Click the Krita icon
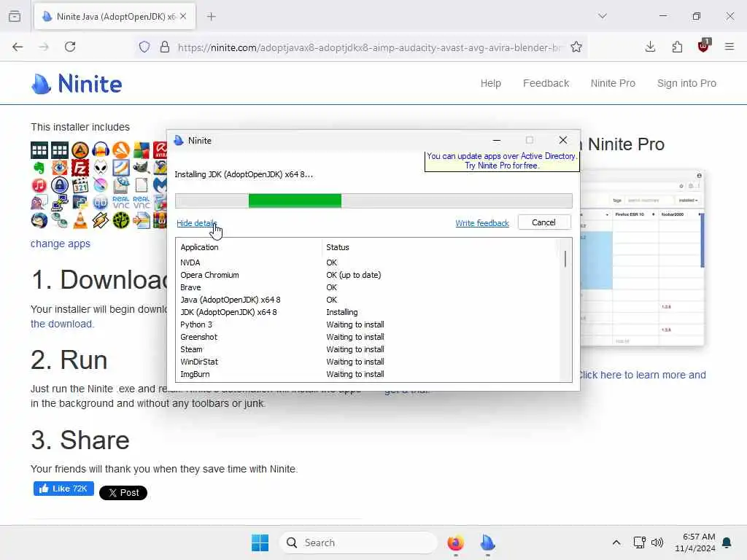Viewport: 747px width, 560px height. 101,185
